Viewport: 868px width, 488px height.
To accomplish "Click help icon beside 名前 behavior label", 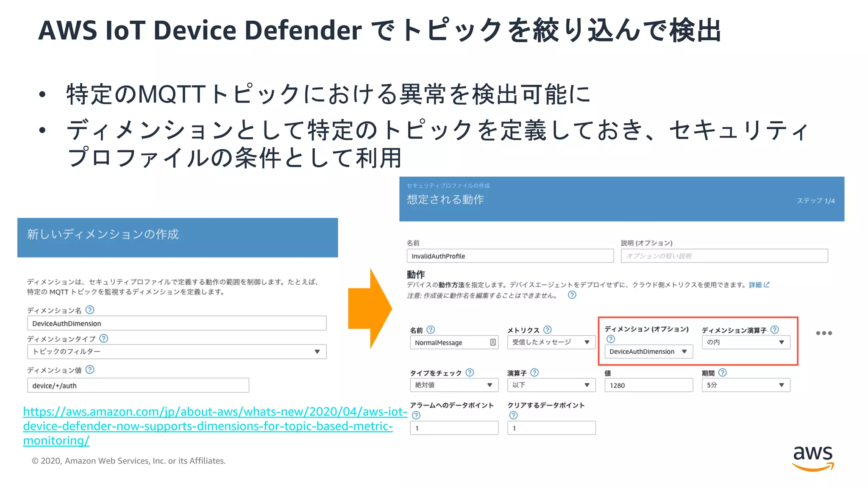I will click(x=431, y=330).
